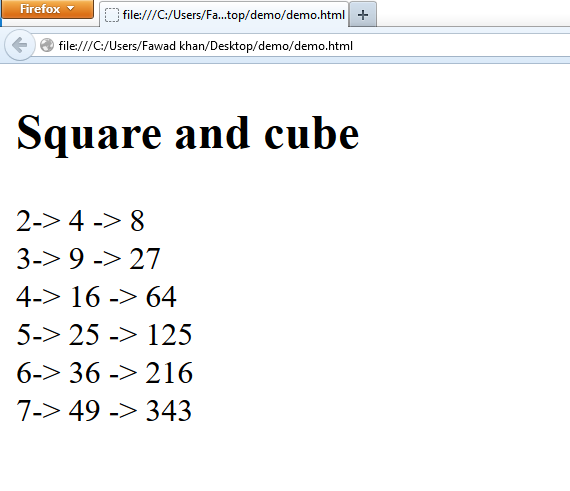Click the line 2-> 4 -> 8

coord(80,221)
